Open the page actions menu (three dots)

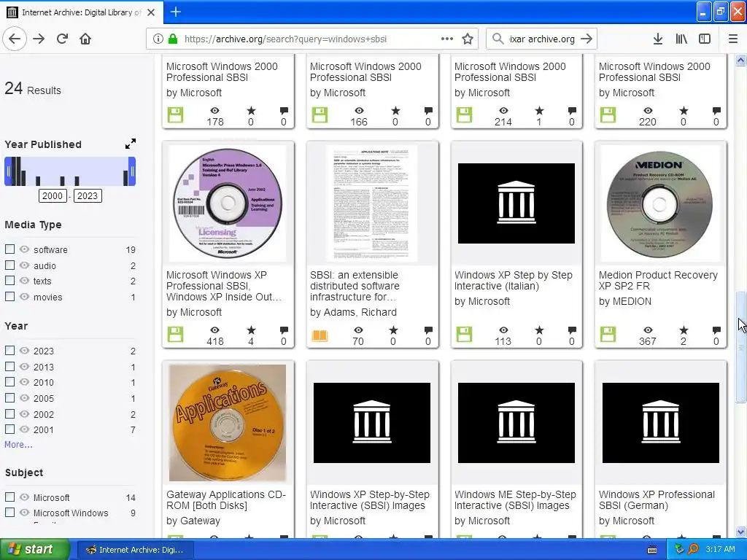click(447, 39)
